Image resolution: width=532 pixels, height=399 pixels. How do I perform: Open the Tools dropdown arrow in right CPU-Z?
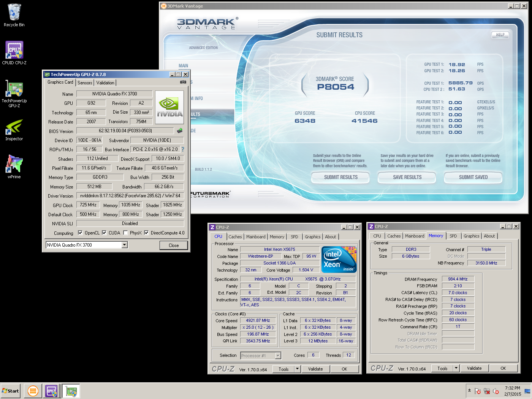click(x=456, y=368)
